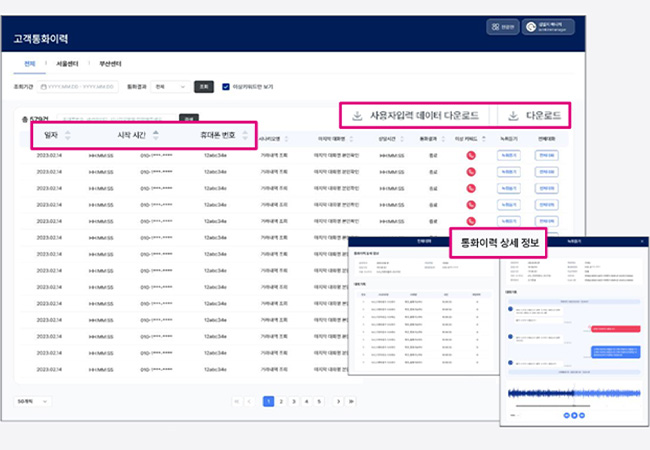Sort by 일자 column arrows

pyautogui.click(x=68, y=136)
